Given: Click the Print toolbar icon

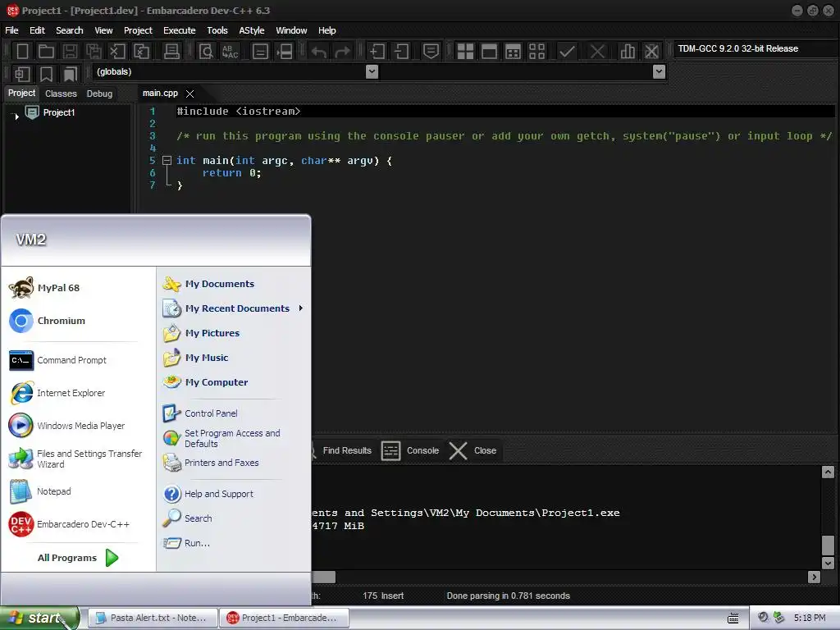Looking at the screenshot, I should tap(171, 52).
